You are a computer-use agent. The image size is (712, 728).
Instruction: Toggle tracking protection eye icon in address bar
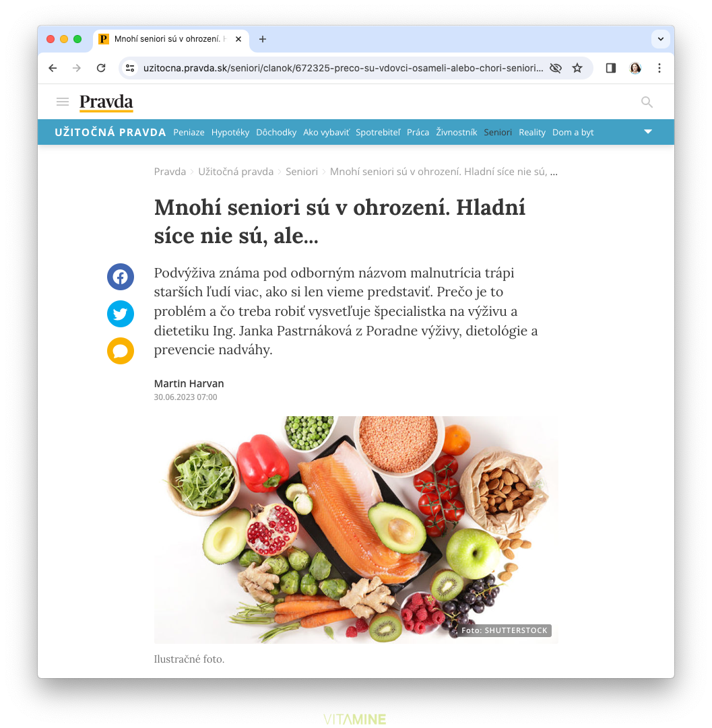pyautogui.click(x=556, y=68)
